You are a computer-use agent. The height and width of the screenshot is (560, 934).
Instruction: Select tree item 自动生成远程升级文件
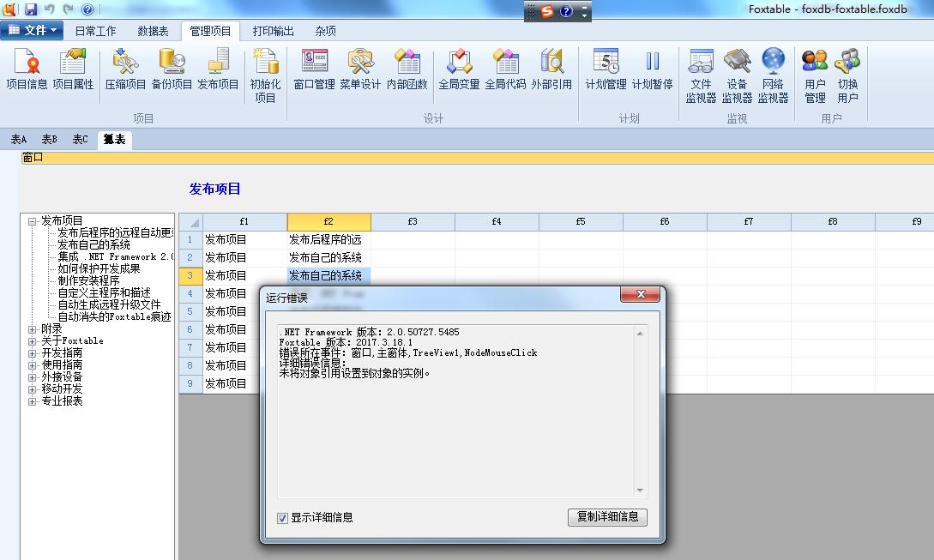click(110, 304)
